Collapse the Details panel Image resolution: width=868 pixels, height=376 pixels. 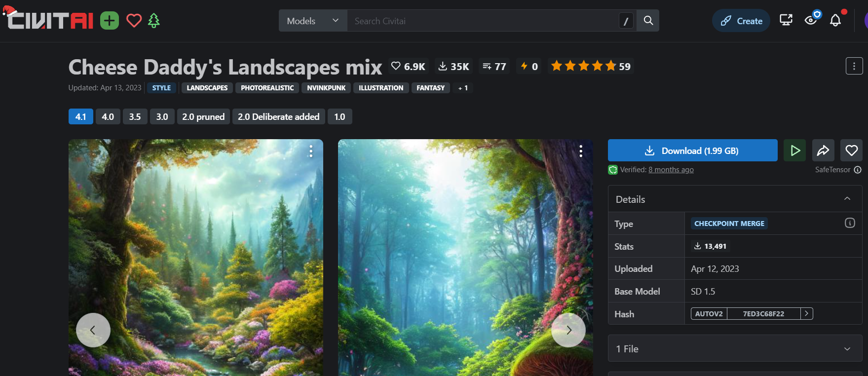pos(847,199)
